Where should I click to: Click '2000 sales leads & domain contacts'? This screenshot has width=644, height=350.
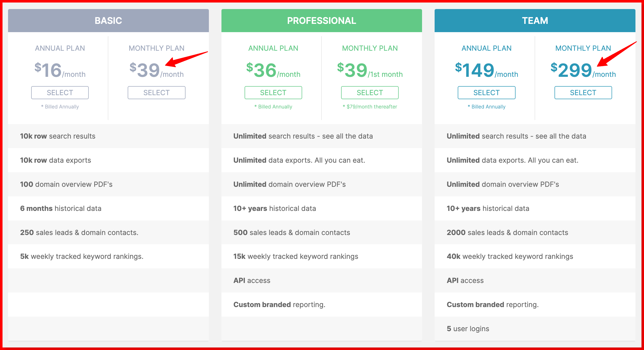pyautogui.click(x=535, y=232)
